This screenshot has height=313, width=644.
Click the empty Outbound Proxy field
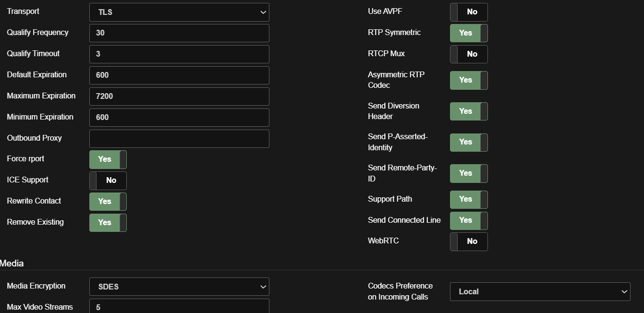pyautogui.click(x=179, y=139)
